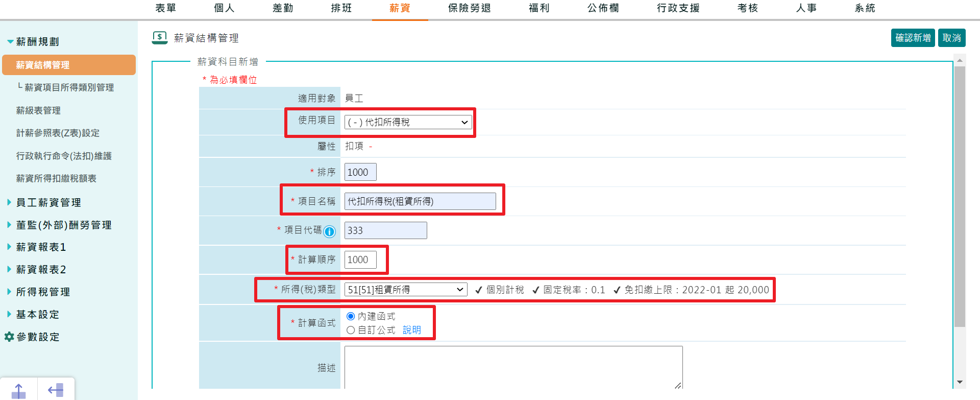The height and width of the screenshot is (400, 980).
Task: Click the upload arrow icon at bottom left
Action: [x=18, y=391]
